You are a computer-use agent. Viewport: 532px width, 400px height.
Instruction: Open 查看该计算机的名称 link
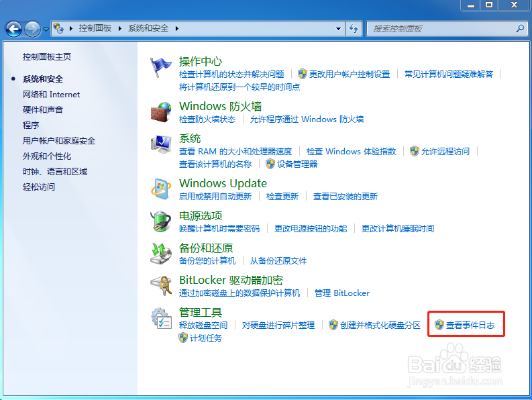coord(215,164)
